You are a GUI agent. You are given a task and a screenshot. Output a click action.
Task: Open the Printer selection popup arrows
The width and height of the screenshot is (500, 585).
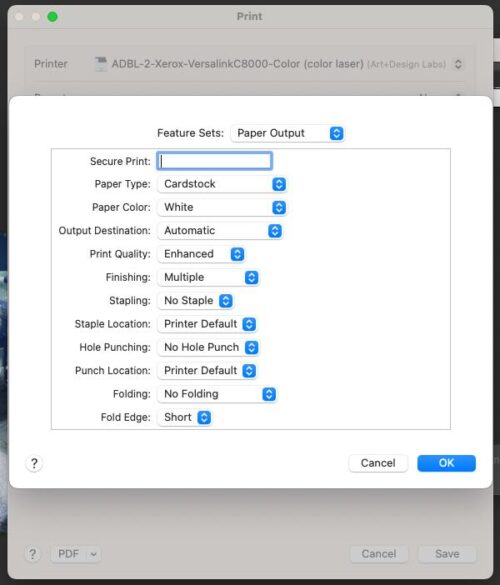[458, 64]
